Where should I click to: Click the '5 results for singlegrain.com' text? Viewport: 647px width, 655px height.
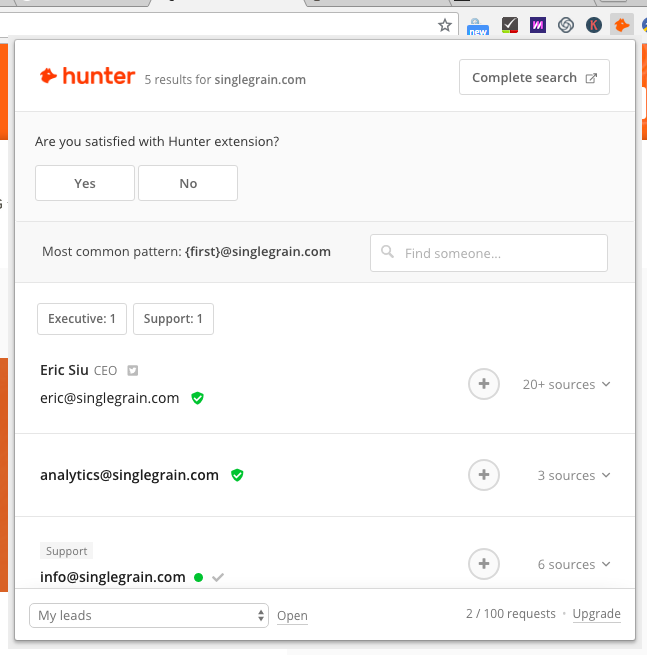pos(225,79)
